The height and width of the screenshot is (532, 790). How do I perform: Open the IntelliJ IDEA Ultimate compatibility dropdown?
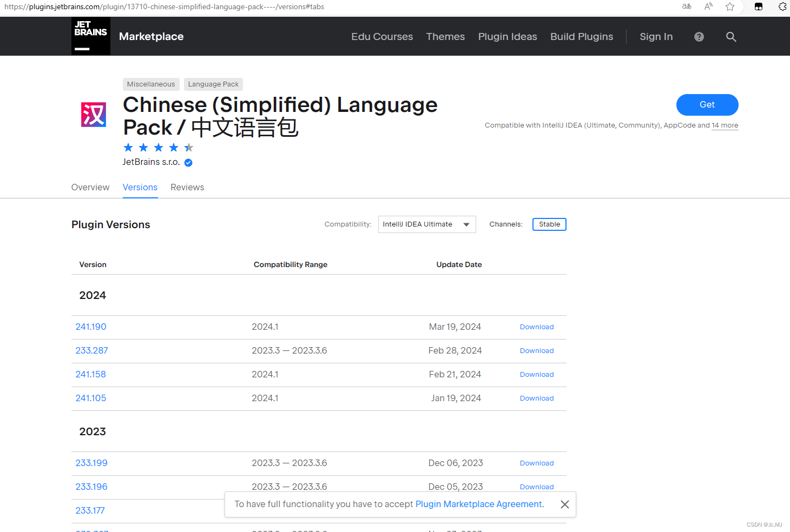pyautogui.click(x=427, y=224)
